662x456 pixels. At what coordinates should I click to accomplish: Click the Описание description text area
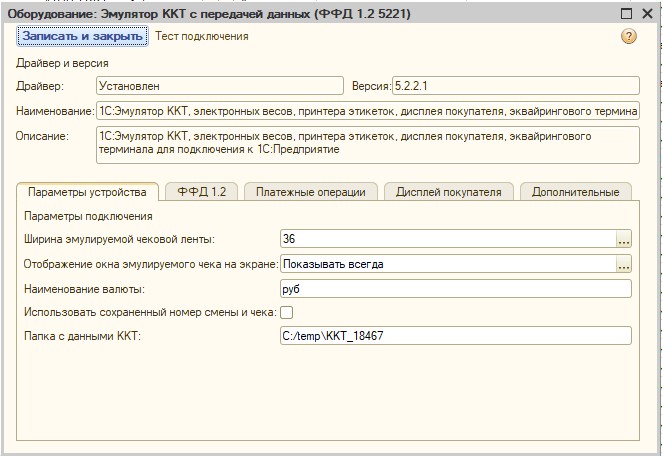pos(367,143)
